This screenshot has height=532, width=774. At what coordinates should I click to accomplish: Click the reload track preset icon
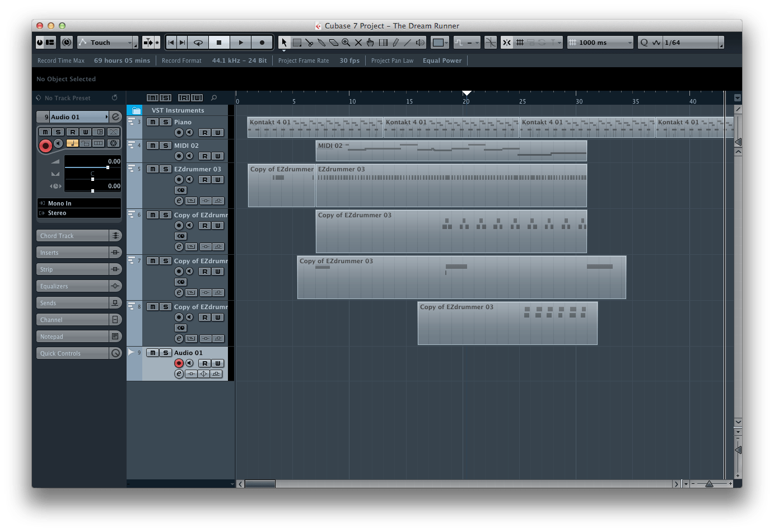(115, 97)
